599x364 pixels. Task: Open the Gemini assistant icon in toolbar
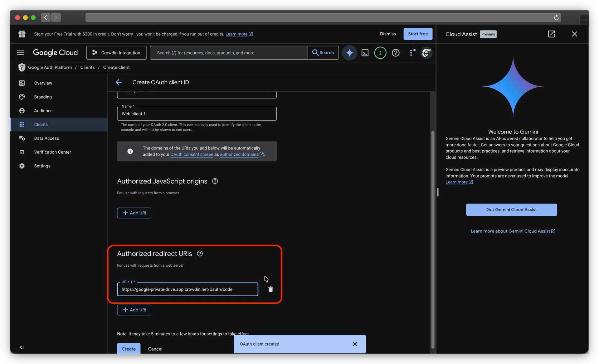(349, 53)
